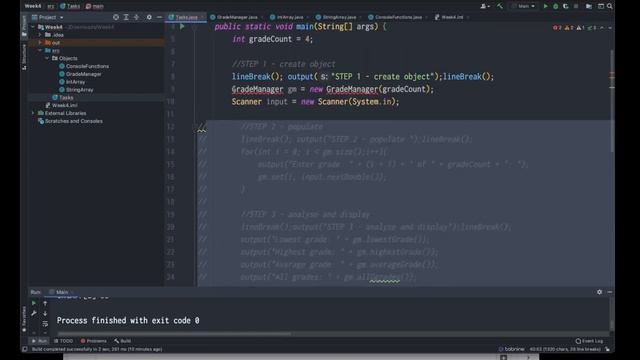Click the main breadcrumb in navigation bar

tap(95, 6)
